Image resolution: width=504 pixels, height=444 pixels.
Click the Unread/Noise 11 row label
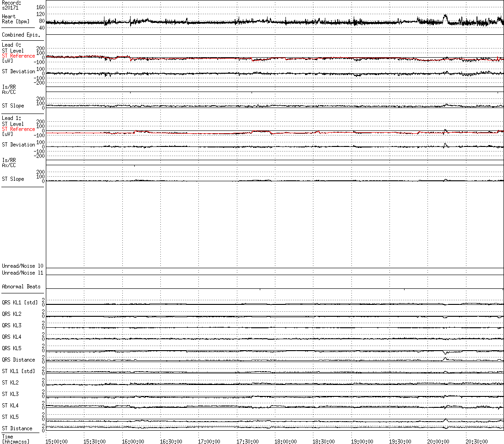pos(22,273)
